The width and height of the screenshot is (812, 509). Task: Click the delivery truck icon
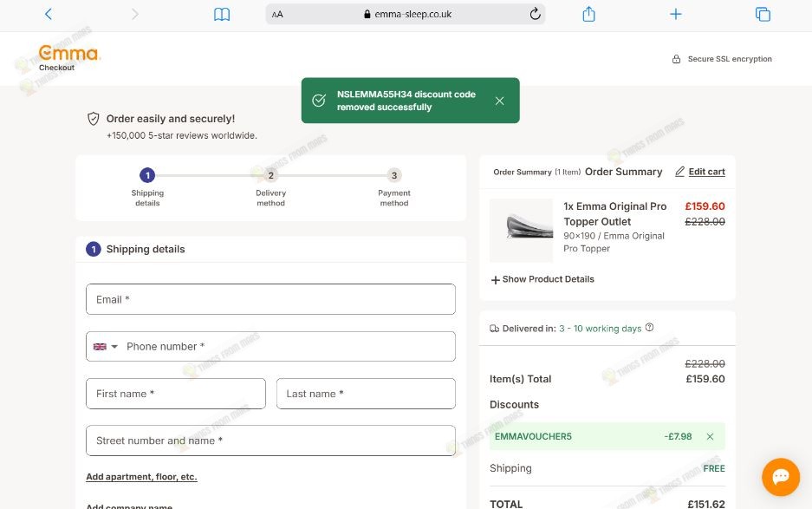click(495, 329)
